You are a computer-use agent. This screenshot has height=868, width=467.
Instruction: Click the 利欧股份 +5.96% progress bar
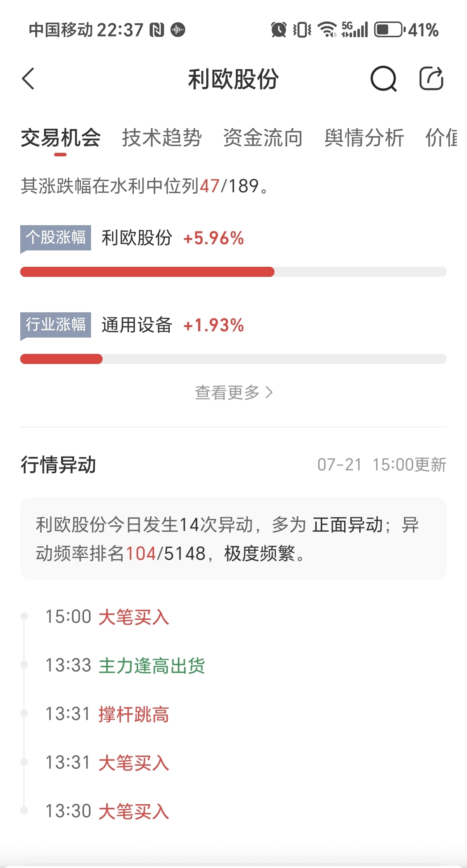233,272
